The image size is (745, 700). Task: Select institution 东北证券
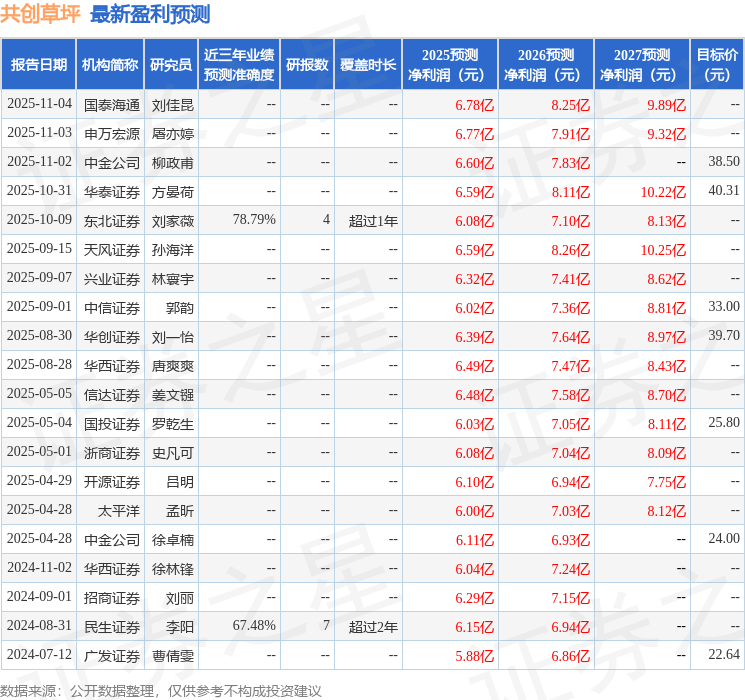point(112,221)
